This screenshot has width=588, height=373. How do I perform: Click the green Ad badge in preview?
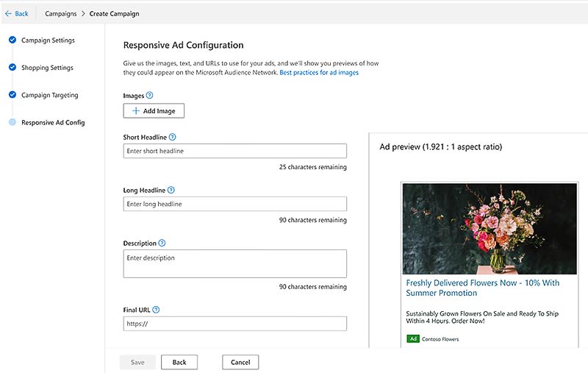[x=413, y=339]
